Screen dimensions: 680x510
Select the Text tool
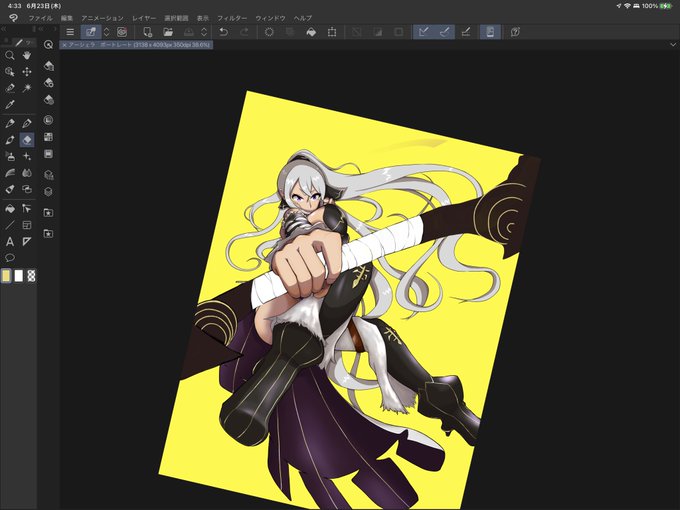click(10, 242)
